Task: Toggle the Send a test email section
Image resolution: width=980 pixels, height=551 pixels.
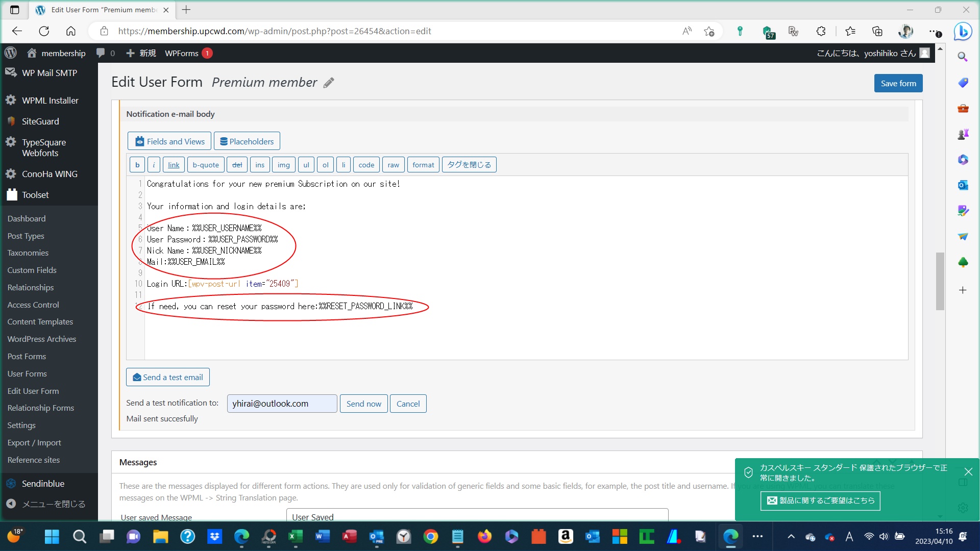Action: pos(167,377)
